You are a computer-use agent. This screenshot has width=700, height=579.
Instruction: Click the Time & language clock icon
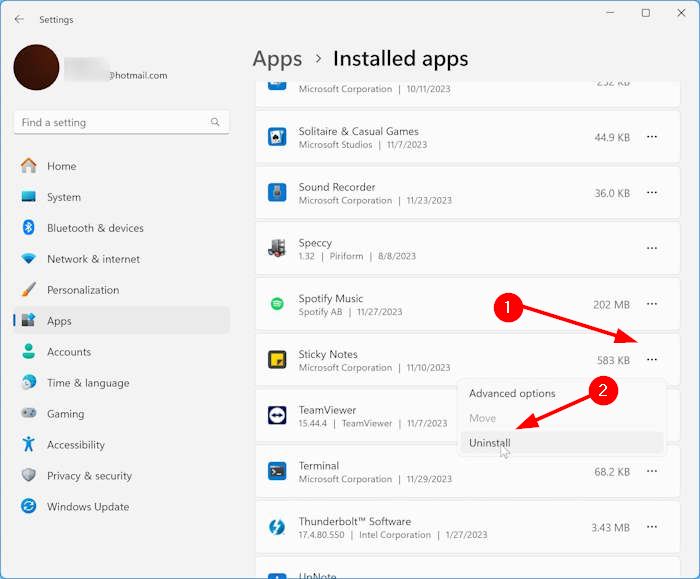point(29,382)
